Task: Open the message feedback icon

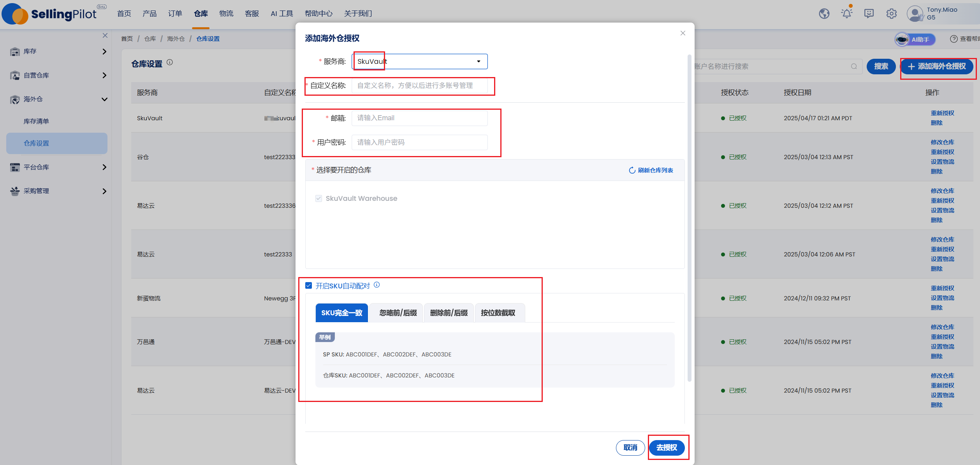Action: coord(869,14)
